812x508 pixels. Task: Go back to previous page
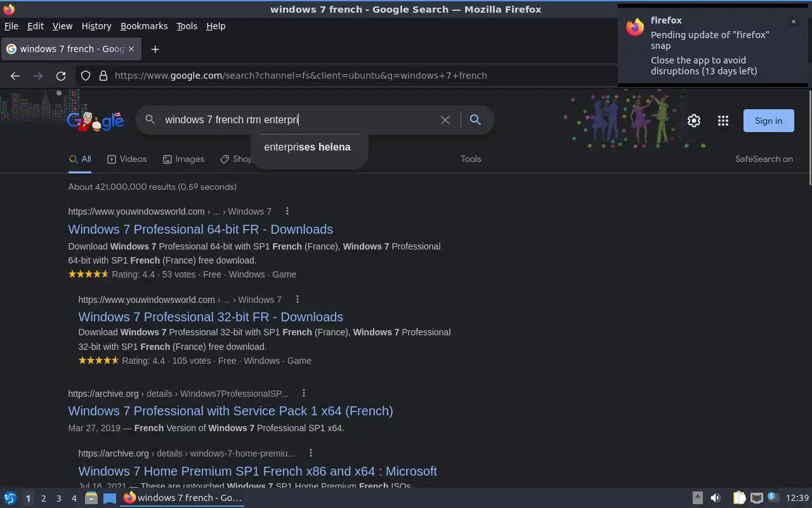click(x=15, y=76)
